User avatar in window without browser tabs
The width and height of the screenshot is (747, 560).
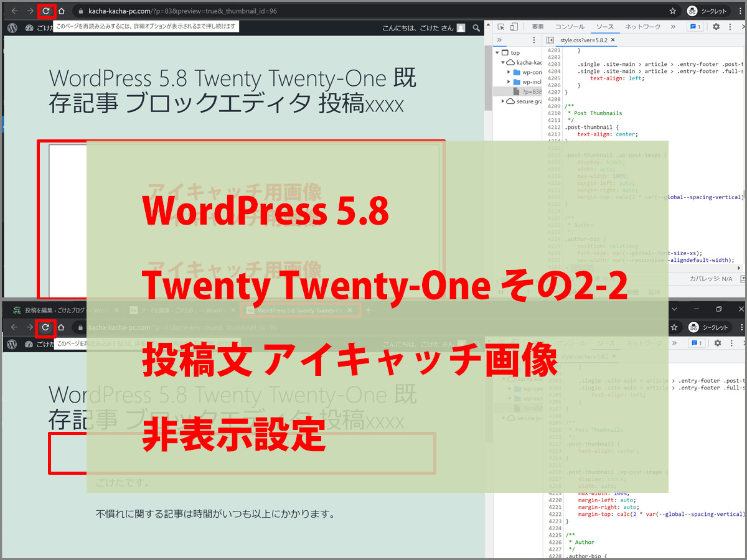(x=461, y=27)
